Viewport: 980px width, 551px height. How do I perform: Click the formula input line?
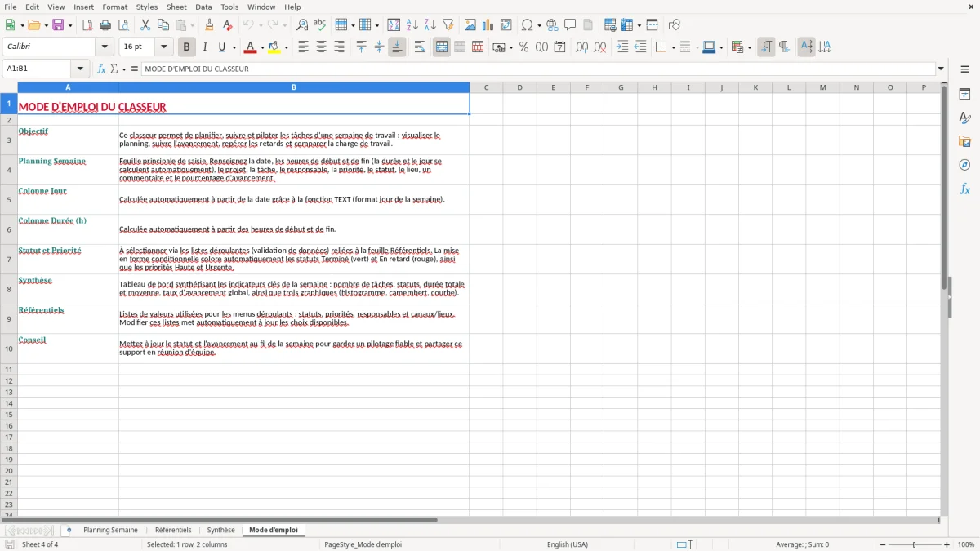point(538,69)
